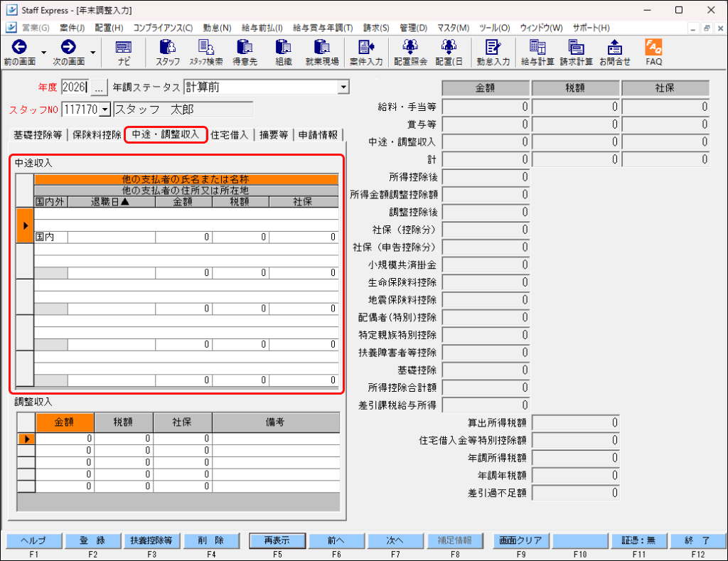
Task: Open the 案件入力 icon
Action: (x=366, y=52)
